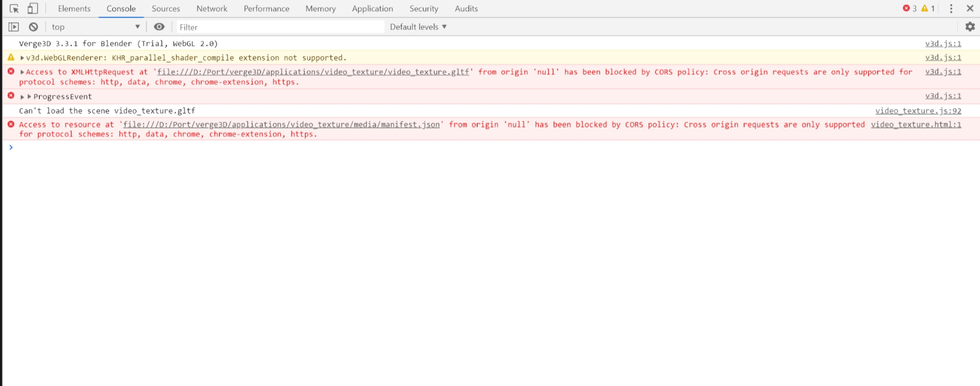
Task: Open the Performance tab
Action: tap(266, 8)
